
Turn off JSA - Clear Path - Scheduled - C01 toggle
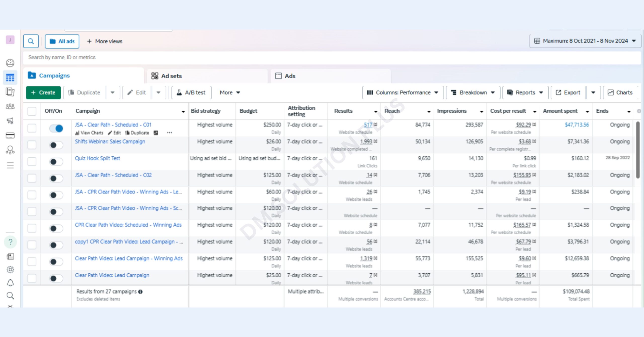(56, 129)
